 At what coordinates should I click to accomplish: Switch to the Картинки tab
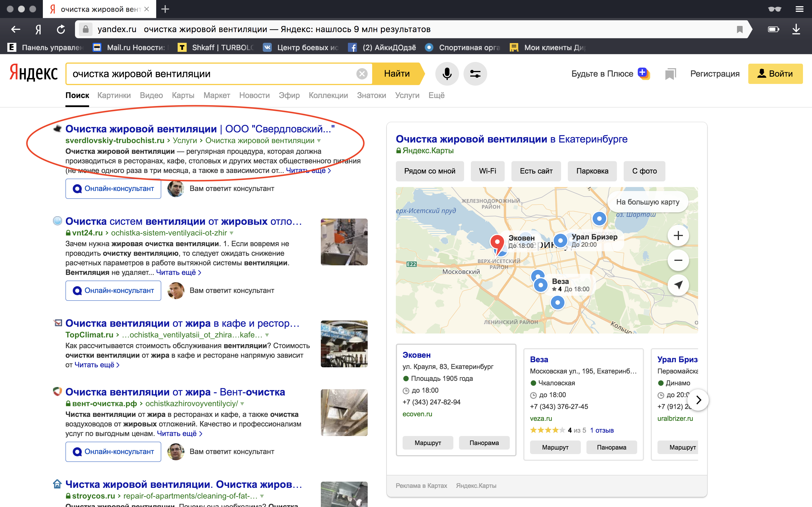coord(114,95)
